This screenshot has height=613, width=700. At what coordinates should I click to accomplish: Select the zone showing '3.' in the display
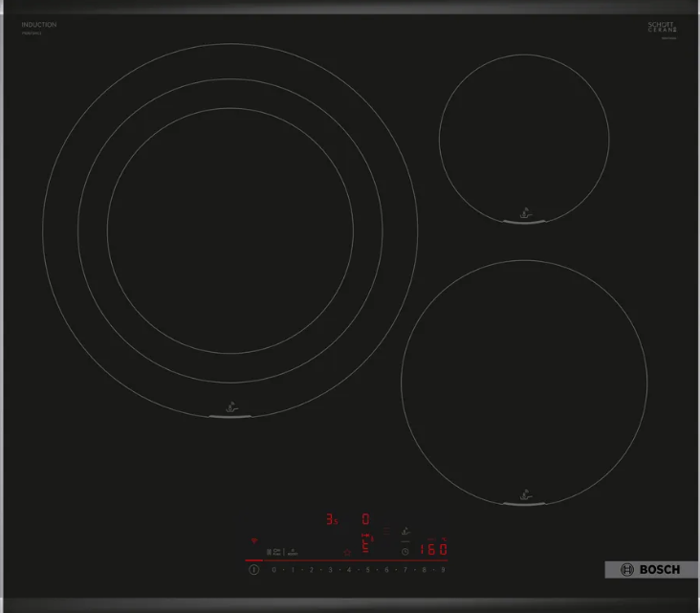click(x=332, y=520)
